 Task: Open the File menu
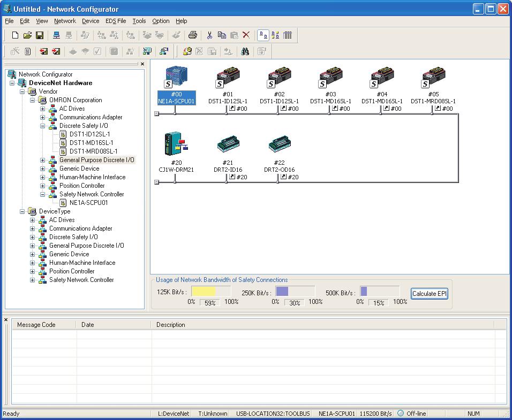[9, 21]
